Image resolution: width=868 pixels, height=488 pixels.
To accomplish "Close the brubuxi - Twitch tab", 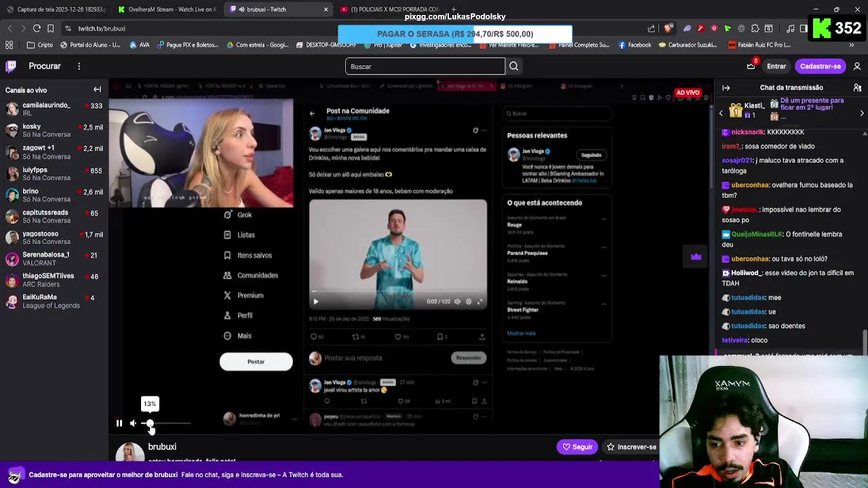I will pos(325,9).
